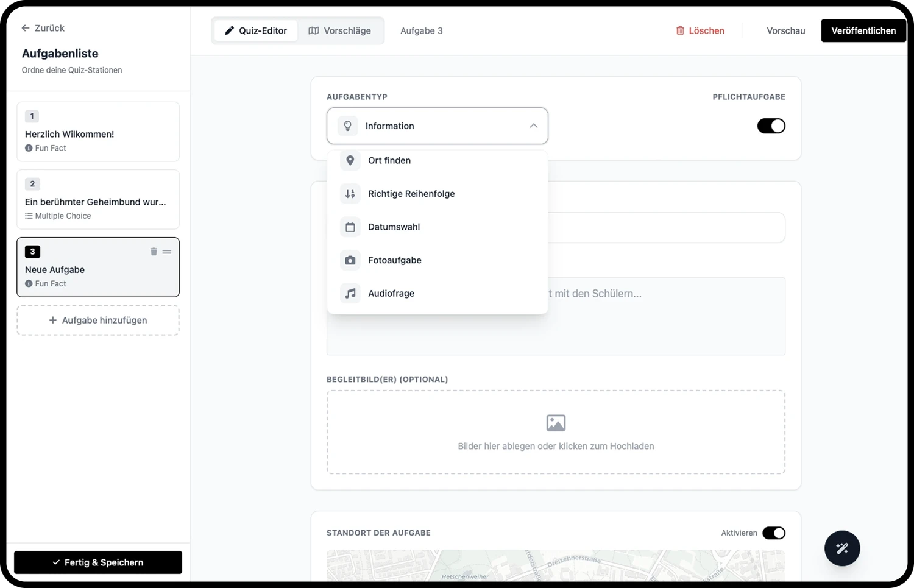Switch to the Vorschläge tab
This screenshot has height=588, width=914.
point(340,30)
